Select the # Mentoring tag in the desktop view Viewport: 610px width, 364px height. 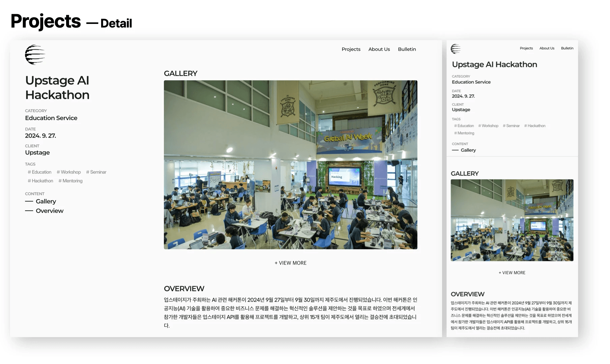(x=70, y=181)
